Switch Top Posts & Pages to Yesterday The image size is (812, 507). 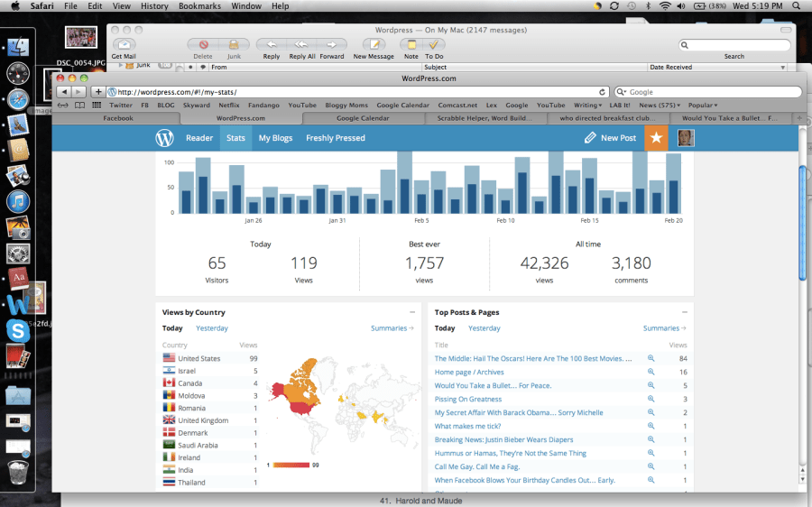click(484, 328)
